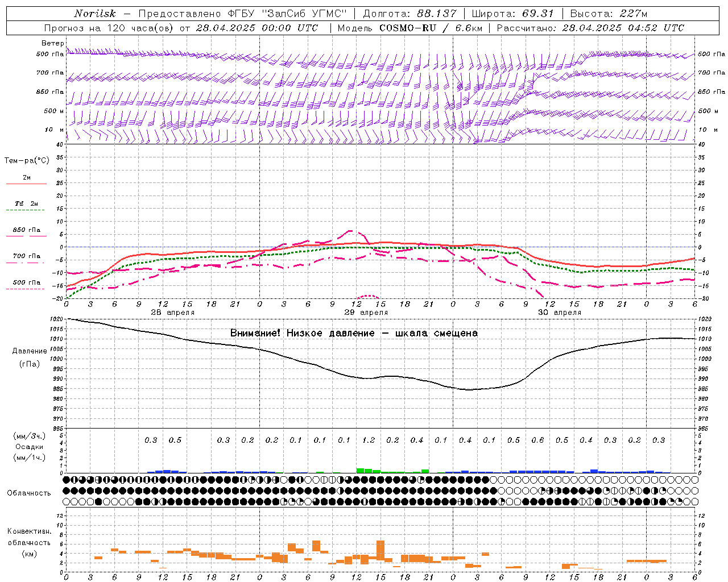Click the '0.6' precipitation value
Viewport: 728px width, 582px height.
click(x=537, y=440)
